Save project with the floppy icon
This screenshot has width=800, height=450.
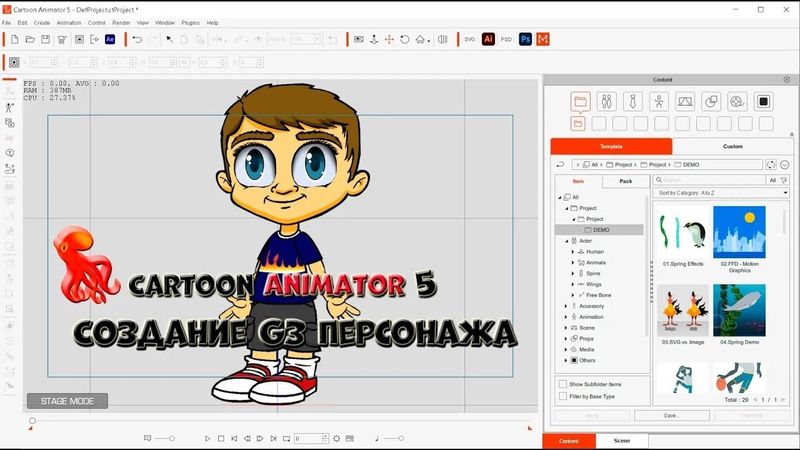pyautogui.click(x=45, y=39)
